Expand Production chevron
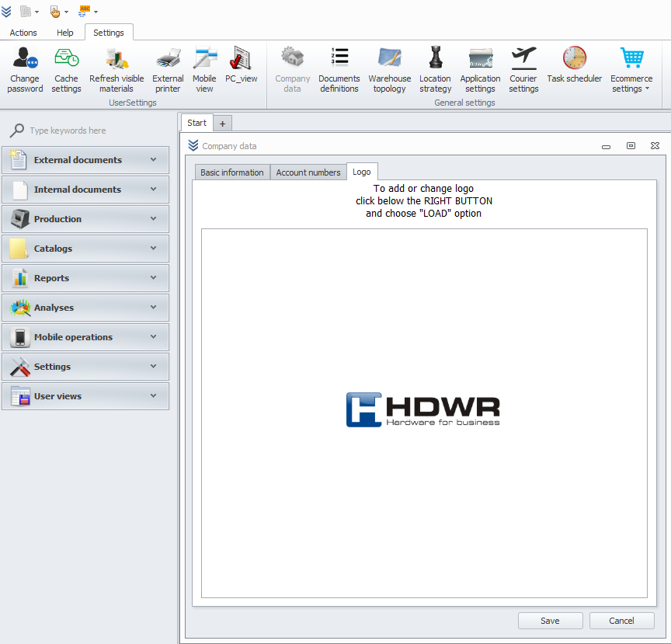Viewport: 671px width, 644px height. 153,219
